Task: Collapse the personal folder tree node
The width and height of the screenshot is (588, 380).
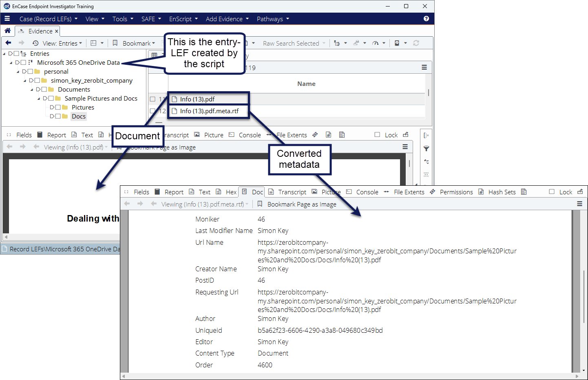Action: tap(18, 72)
